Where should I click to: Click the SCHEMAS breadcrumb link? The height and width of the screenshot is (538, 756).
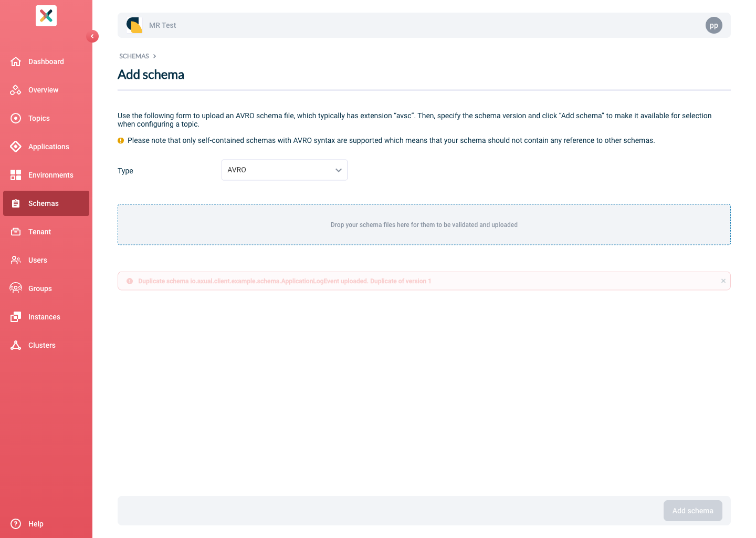pos(134,56)
